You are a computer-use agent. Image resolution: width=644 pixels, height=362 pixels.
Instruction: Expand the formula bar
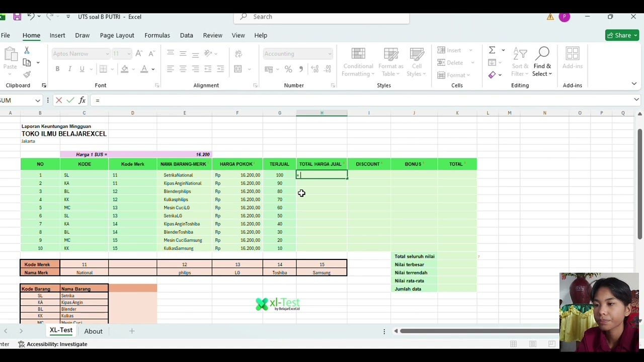coord(636,100)
